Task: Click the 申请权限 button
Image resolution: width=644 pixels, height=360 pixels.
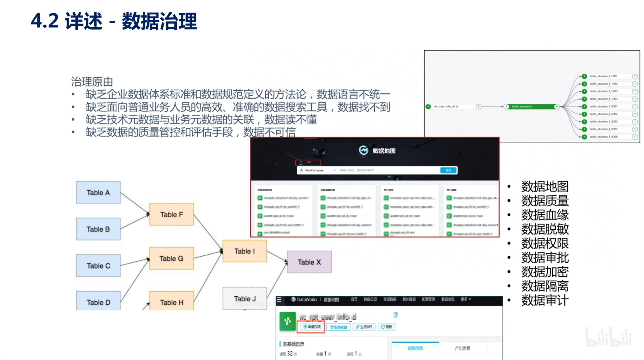Action: click(312, 327)
